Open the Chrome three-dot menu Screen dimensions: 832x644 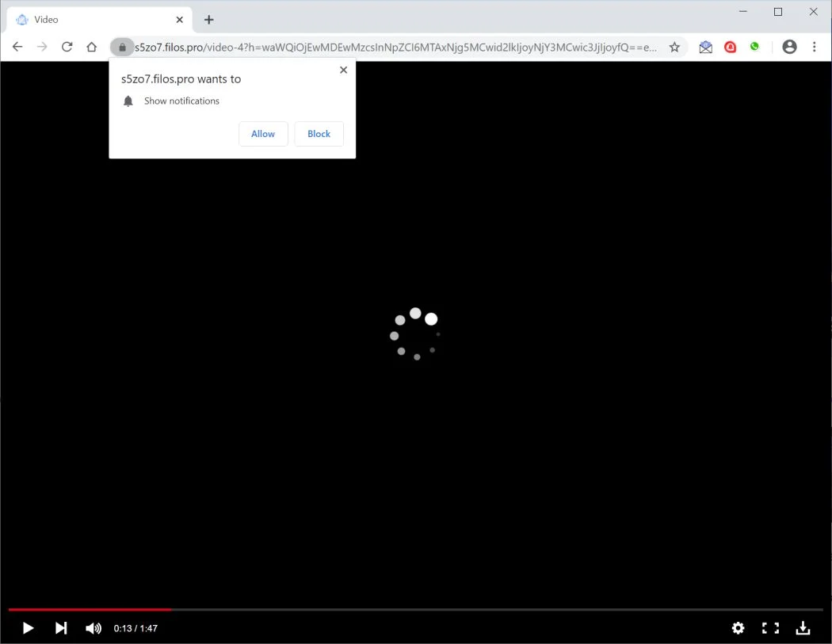pyautogui.click(x=814, y=48)
